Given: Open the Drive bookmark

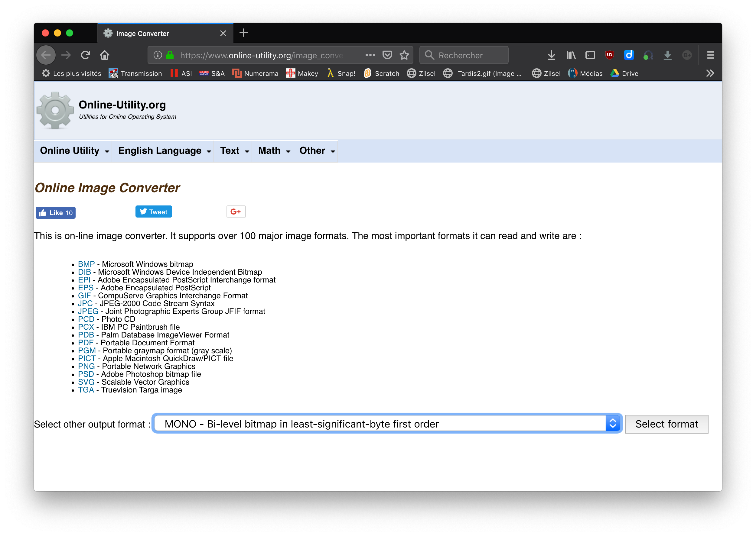Looking at the screenshot, I should tap(624, 73).
